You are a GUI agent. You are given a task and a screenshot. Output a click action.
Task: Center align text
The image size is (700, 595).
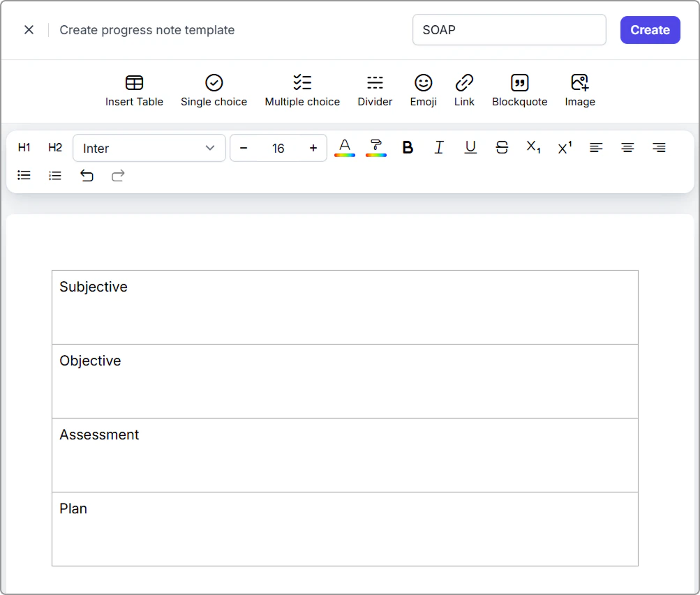627,148
